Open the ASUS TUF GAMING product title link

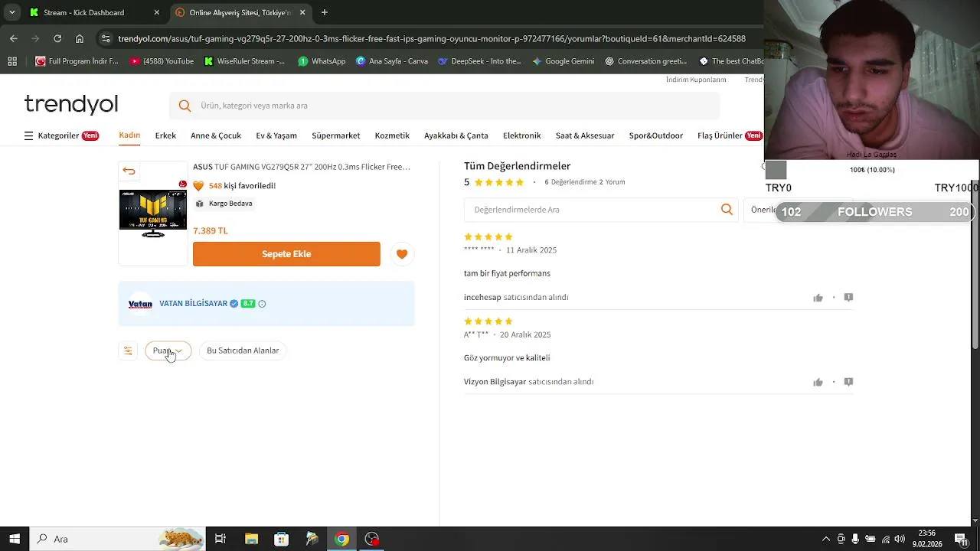[302, 167]
